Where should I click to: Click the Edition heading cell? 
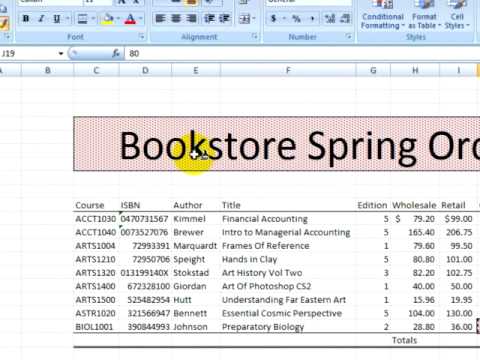tap(373, 205)
